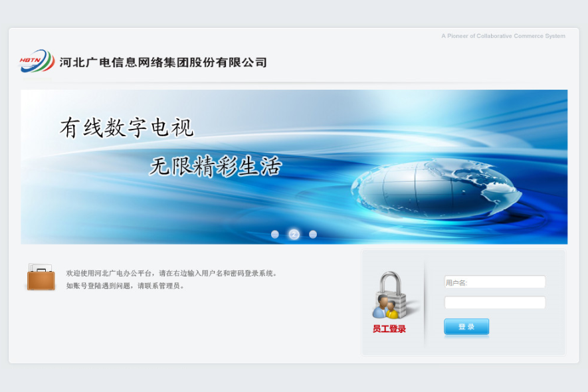Click the red 员工登录 label
588x392 pixels.
click(x=389, y=329)
